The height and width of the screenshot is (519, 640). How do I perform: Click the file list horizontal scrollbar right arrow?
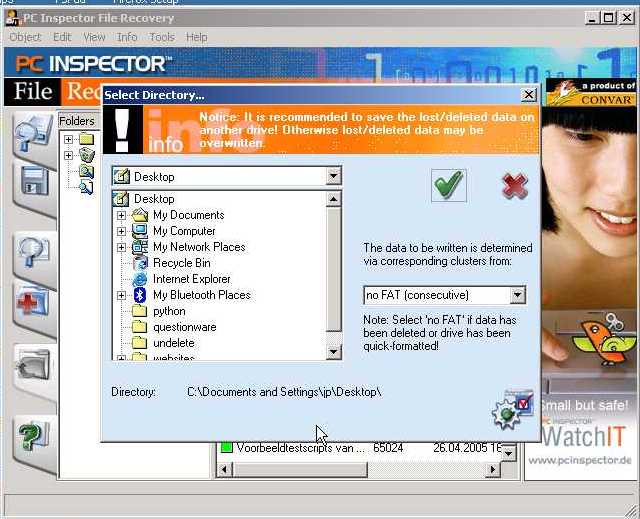493,470
